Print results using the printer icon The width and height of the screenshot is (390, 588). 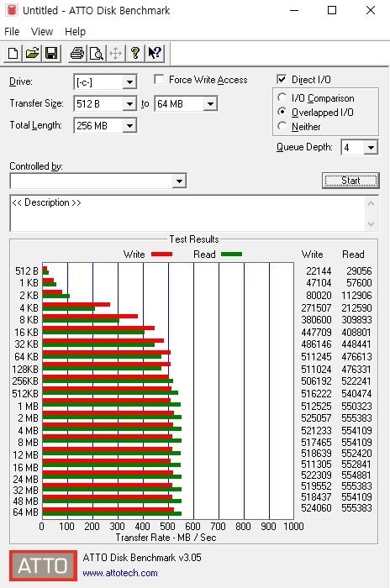(x=77, y=53)
